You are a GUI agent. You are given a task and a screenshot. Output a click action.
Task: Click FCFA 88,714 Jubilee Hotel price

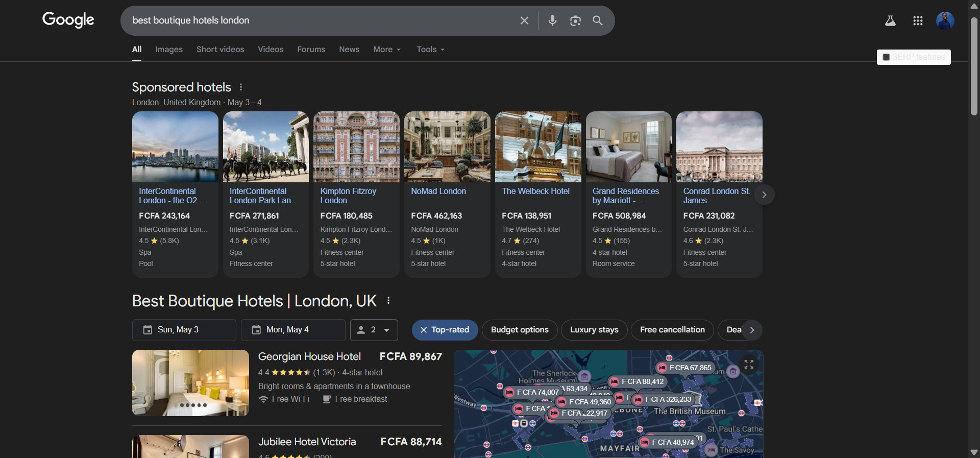411,442
